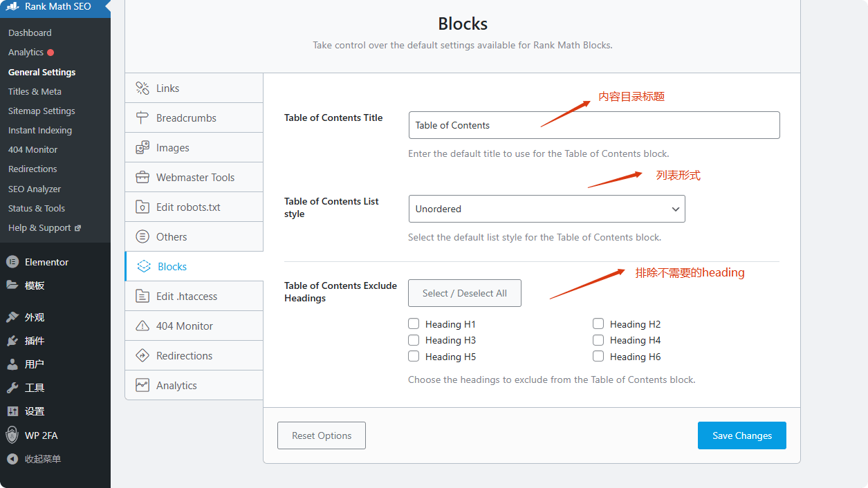Click the Help & Support external link icon
This screenshot has height=488, width=868.
pyautogui.click(x=77, y=228)
